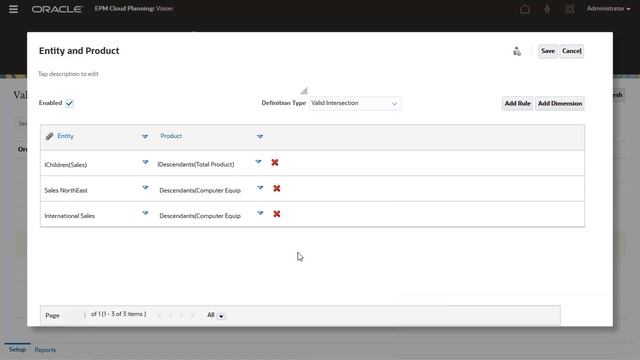Open the Definition Type dropdown

355,103
